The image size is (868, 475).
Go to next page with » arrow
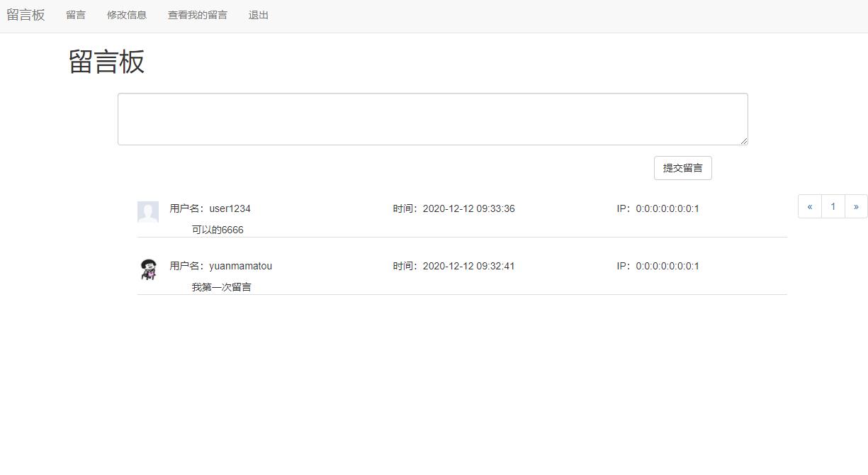(856, 206)
